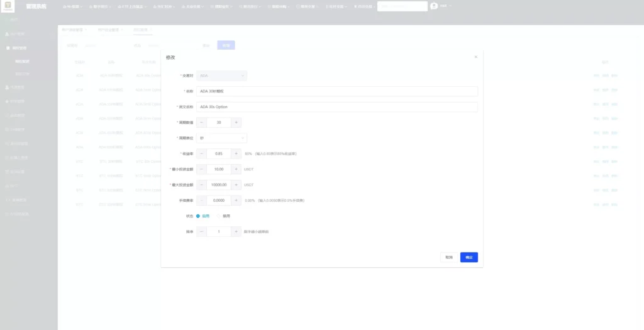The image size is (644, 330).
Task: Click the 英文名称 field with ADA 30s Option
Action: click(x=337, y=107)
